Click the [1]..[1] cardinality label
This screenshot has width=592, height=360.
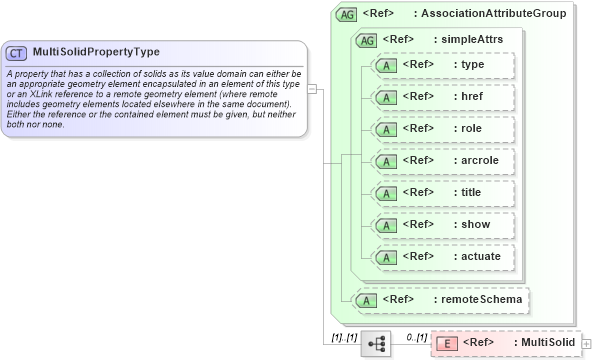[x=344, y=337]
